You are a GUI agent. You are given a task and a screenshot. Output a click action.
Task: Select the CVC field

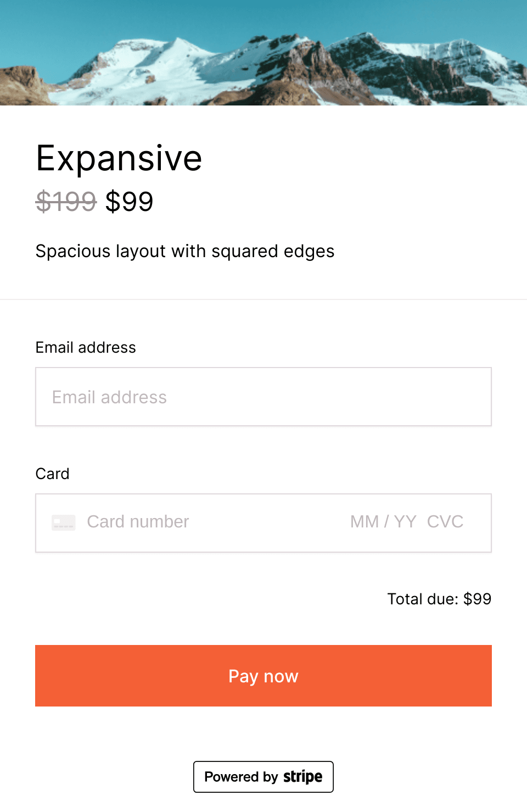[x=445, y=521]
